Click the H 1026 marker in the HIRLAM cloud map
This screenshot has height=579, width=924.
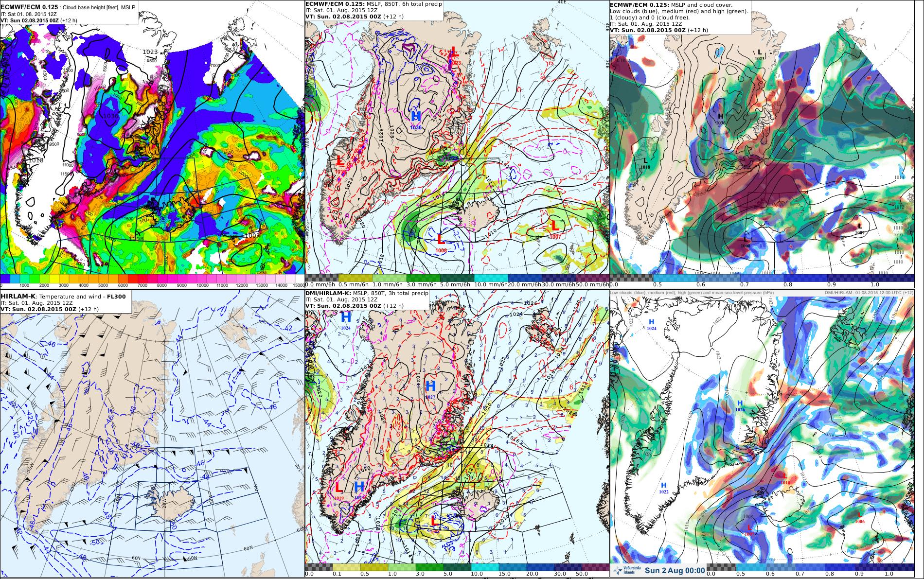click(740, 405)
